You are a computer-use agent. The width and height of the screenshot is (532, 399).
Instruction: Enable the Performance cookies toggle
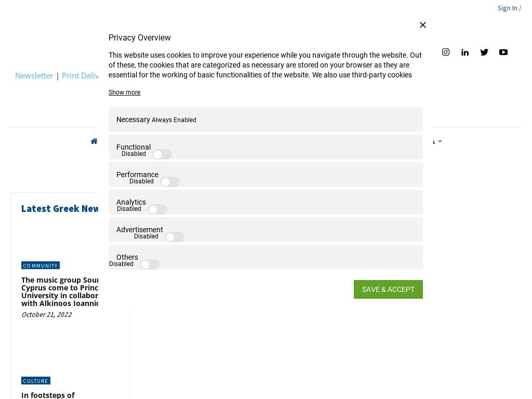(170, 182)
